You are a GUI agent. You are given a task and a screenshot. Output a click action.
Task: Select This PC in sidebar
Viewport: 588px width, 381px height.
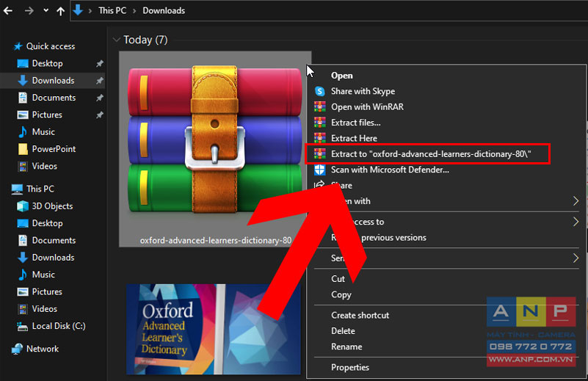pyautogui.click(x=40, y=189)
